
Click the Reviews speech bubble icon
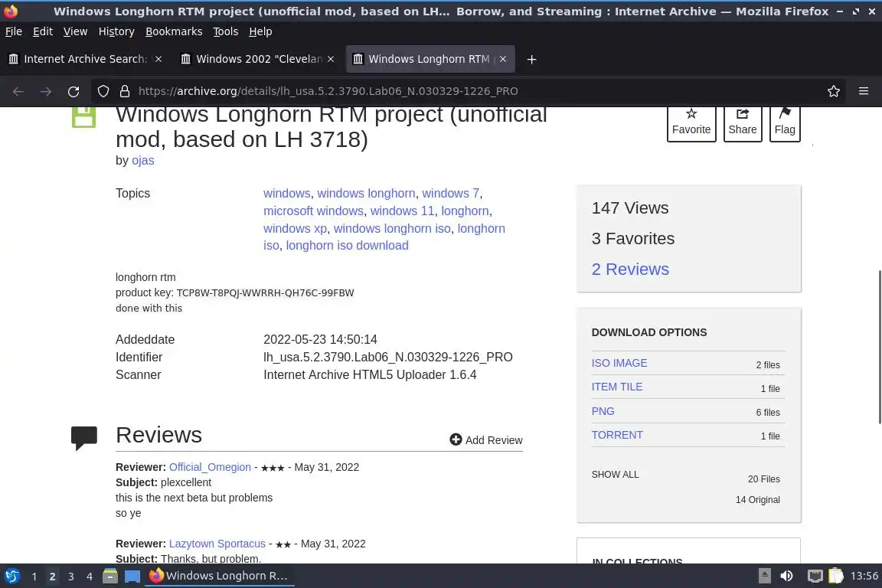[x=83, y=438]
